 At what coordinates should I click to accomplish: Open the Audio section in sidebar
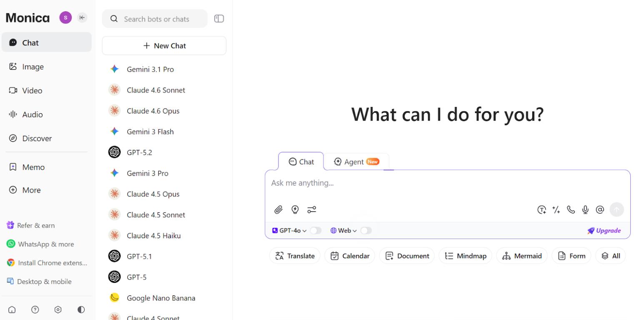[x=46, y=114]
